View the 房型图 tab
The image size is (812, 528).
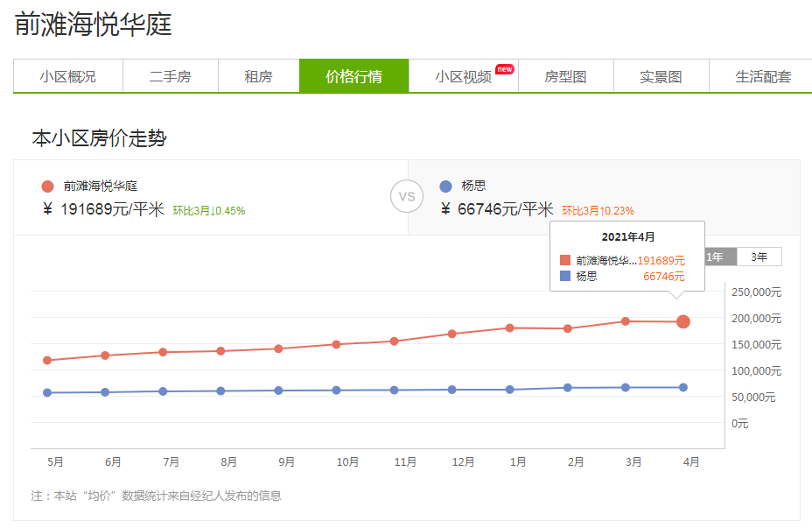pyautogui.click(x=565, y=77)
